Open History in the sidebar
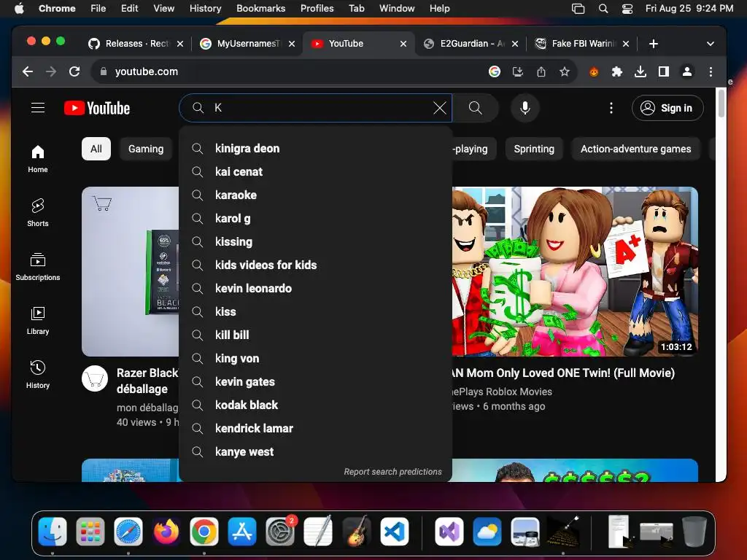The image size is (747, 560). click(x=38, y=374)
